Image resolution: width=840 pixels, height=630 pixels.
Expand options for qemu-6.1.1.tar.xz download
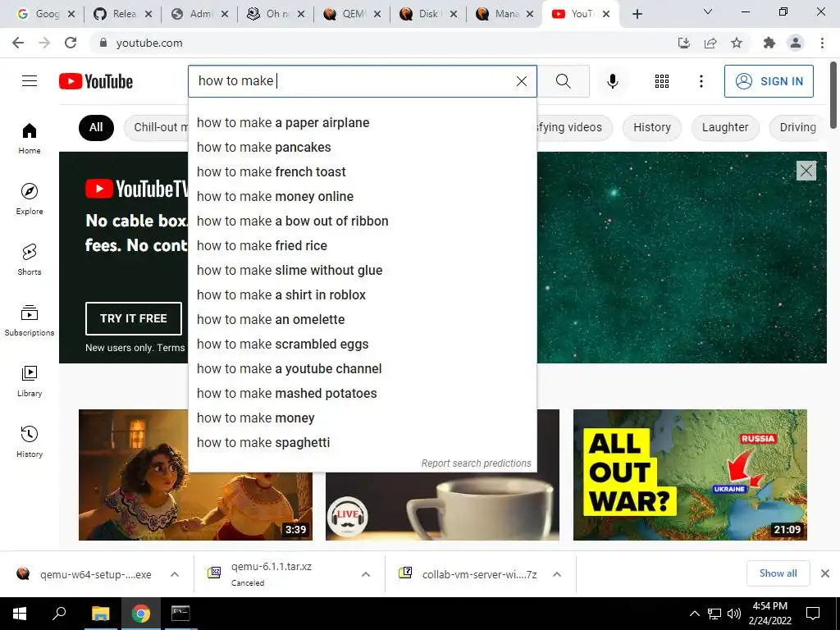click(x=366, y=574)
